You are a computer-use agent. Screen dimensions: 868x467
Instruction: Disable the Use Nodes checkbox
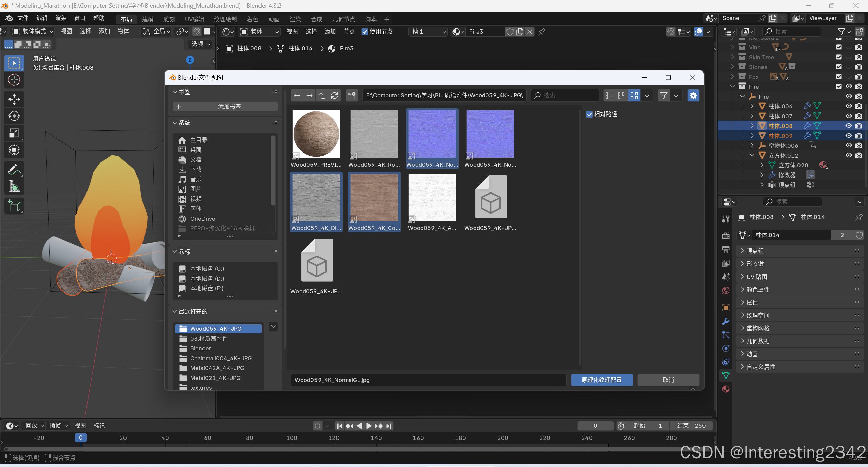pos(365,32)
